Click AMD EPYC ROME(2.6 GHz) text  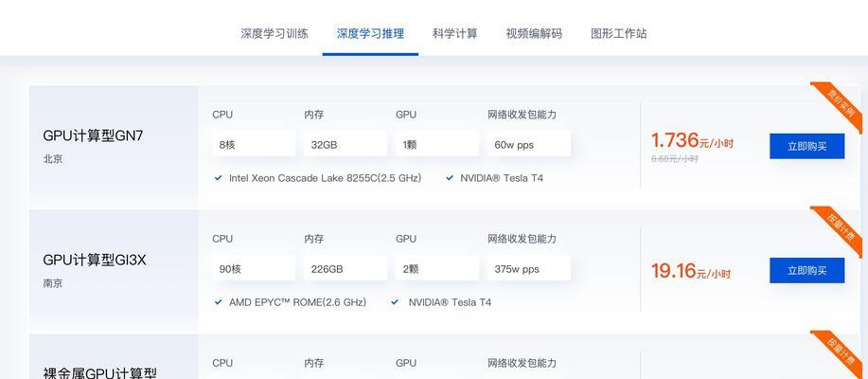tap(297, 302)
